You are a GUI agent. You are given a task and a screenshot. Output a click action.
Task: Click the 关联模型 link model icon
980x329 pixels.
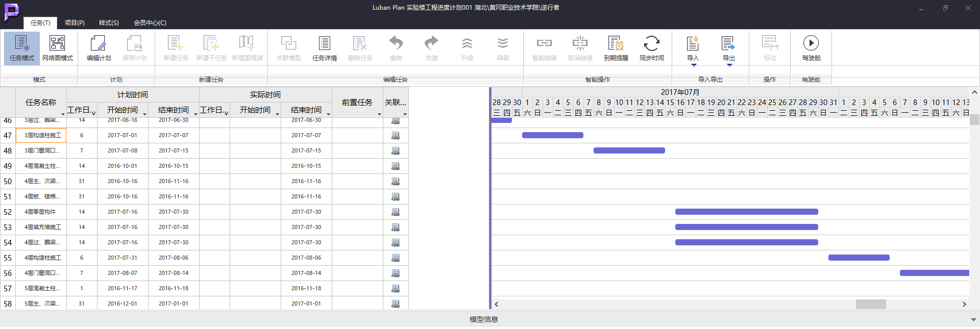[x=288, y=43]
